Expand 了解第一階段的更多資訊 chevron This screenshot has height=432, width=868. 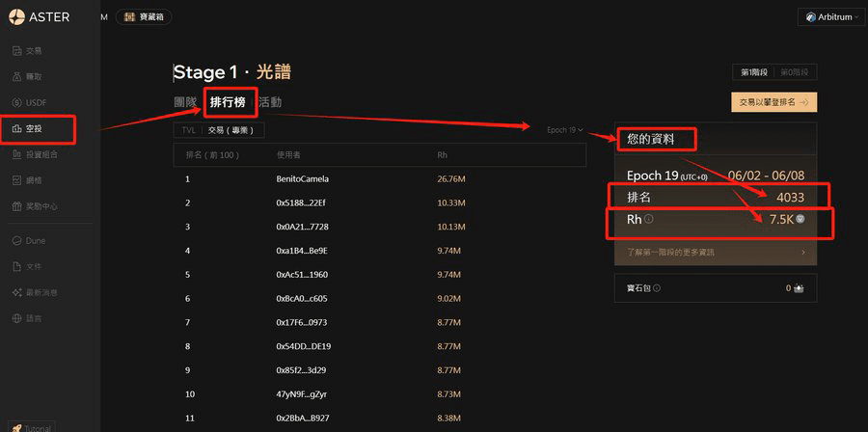coord(803,253)
